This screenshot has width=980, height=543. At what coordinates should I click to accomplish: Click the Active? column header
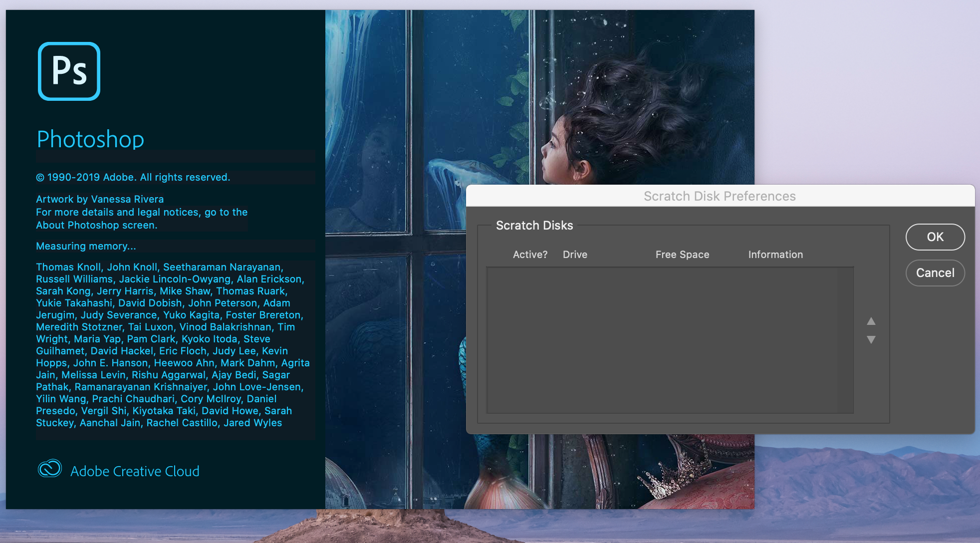(530, 255)
